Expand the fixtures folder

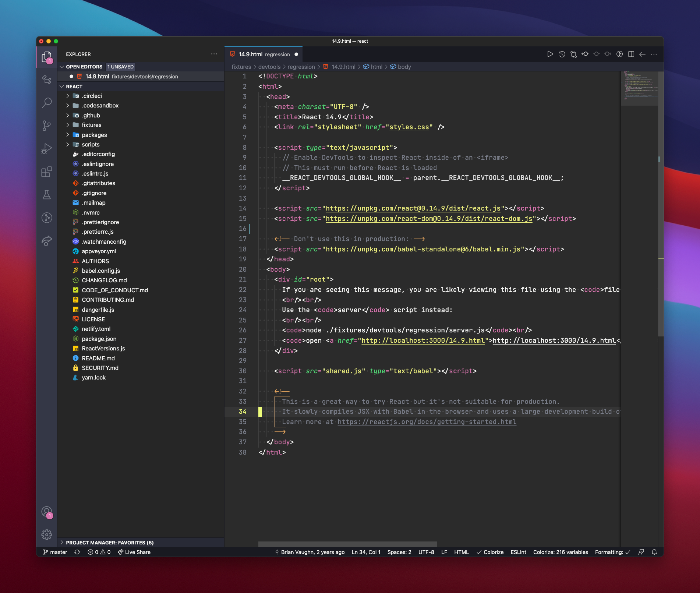pyautogui.click(x=68, y=125)
